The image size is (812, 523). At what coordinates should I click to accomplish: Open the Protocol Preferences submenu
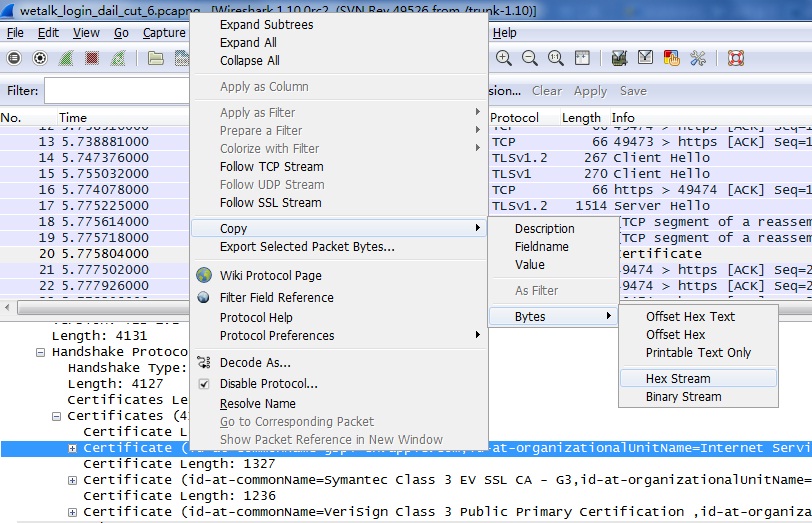339,336
